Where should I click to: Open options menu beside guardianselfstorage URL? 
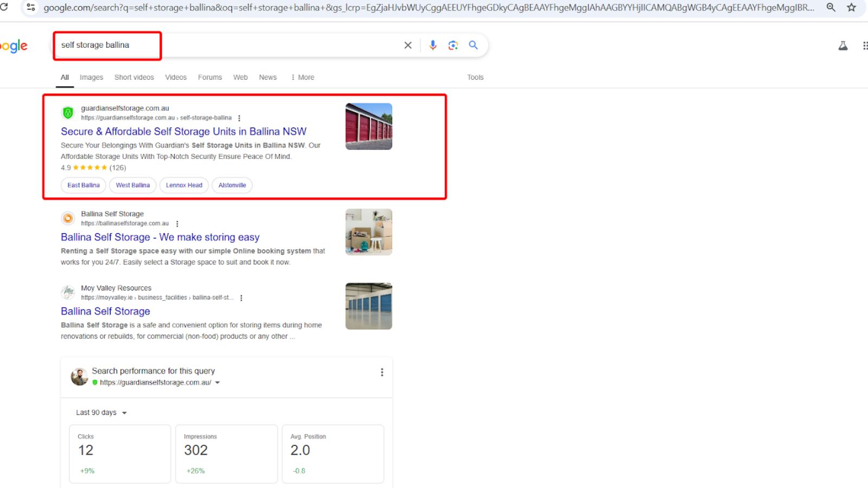(239, 118)
